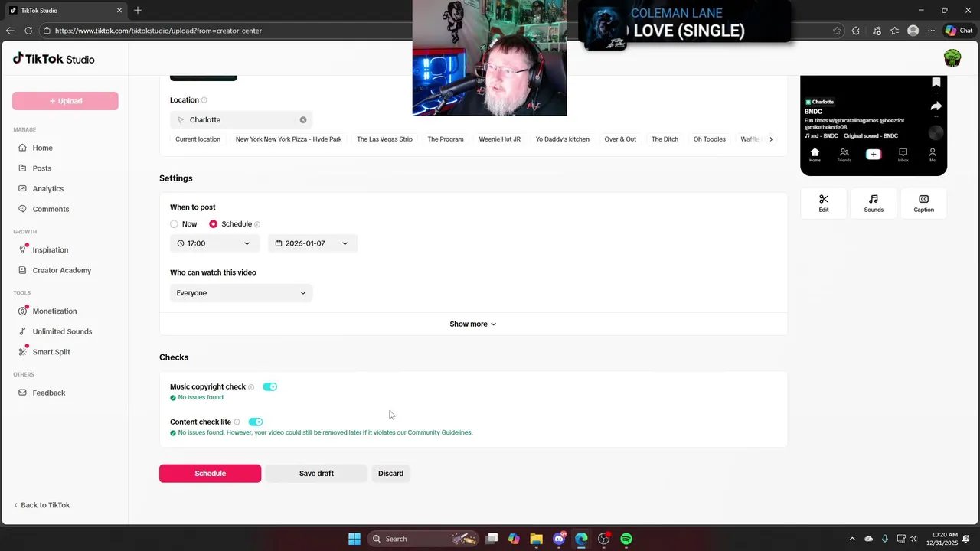Choose The Las Vegas Strip suggestion
The height and width of the screenshot is (551, 980).
[x=384, y=139]
